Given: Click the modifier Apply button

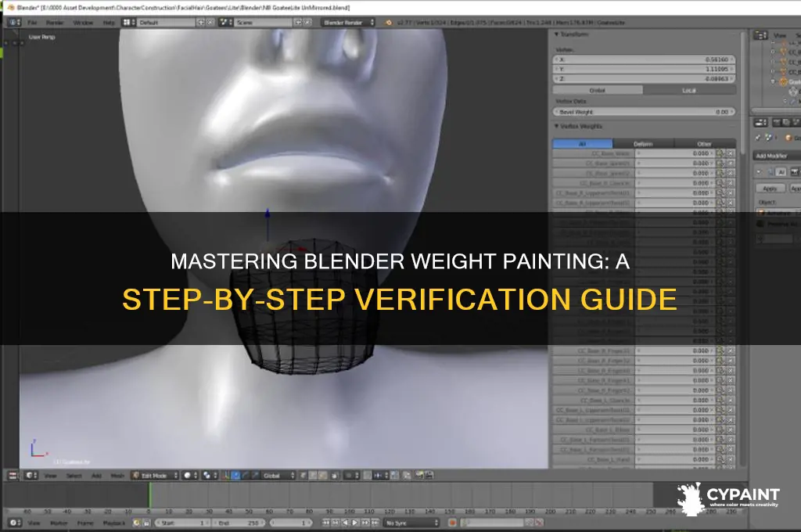Looking at the screenshot, I should point(770,189).
